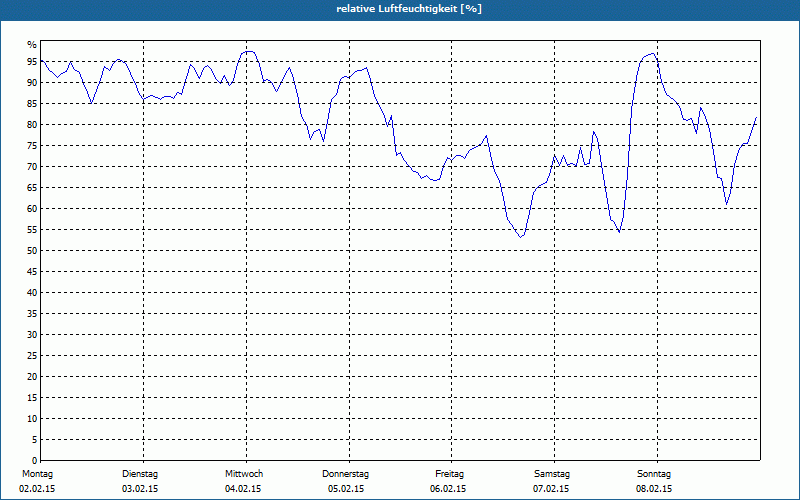
Task: Click the y-axis value '80'
Action: (x=32, y=124)
